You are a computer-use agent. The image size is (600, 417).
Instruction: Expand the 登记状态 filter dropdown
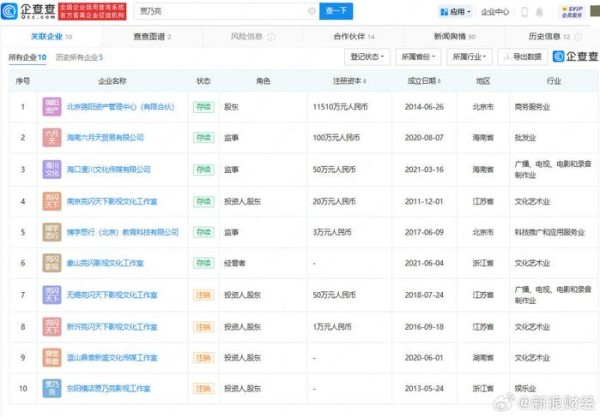[x=367, y=57]
